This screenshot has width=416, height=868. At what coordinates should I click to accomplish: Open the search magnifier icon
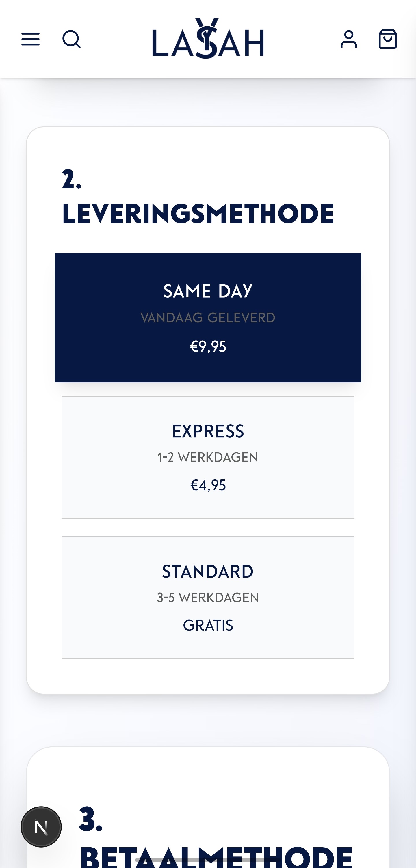pos(71,40)
